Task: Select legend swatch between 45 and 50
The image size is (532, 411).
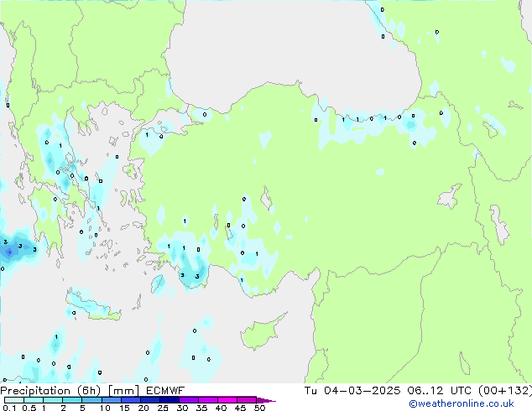Action: 248,400
